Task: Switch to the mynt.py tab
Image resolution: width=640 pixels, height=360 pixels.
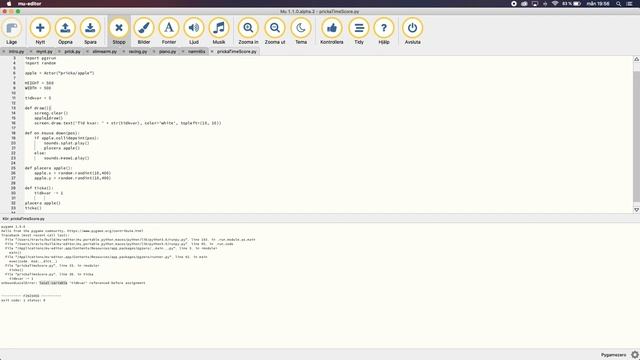Action: click(44, 52)
